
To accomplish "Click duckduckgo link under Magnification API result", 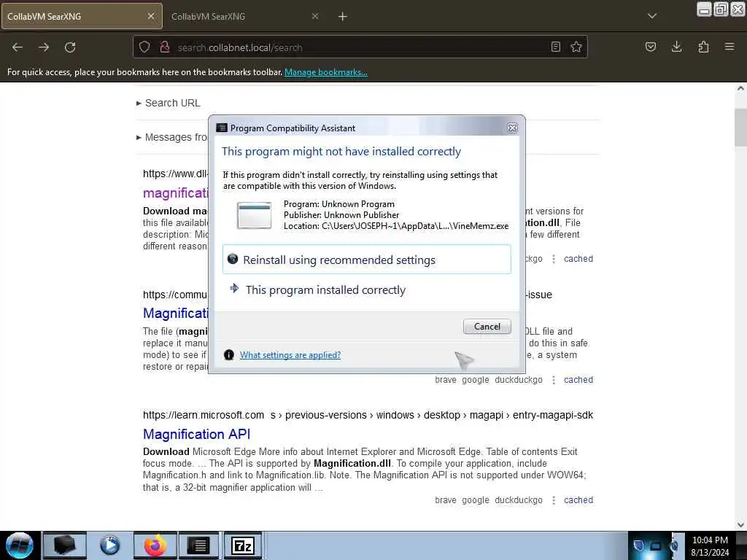I will click(x=519, y=500).
